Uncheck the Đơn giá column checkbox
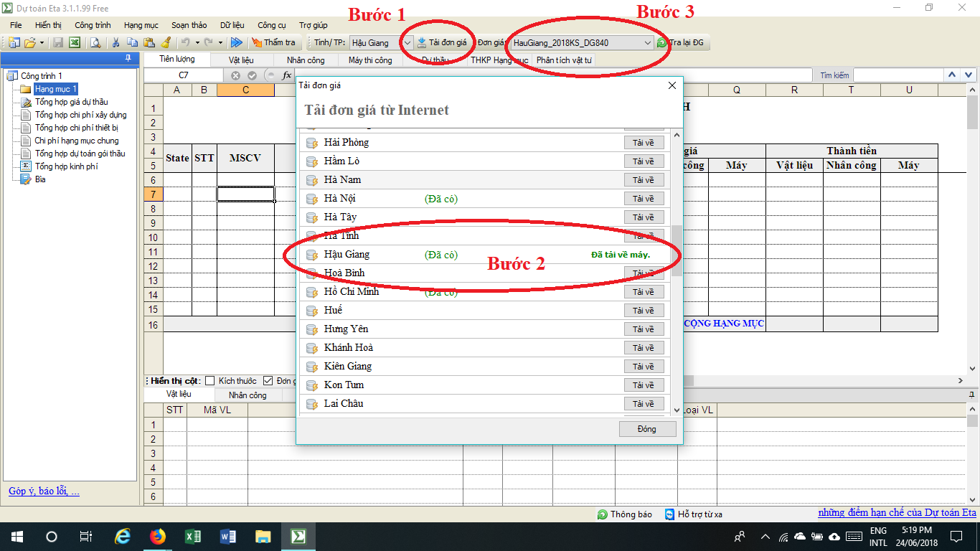This screenshot has height=551, width=980. point(268,381)
